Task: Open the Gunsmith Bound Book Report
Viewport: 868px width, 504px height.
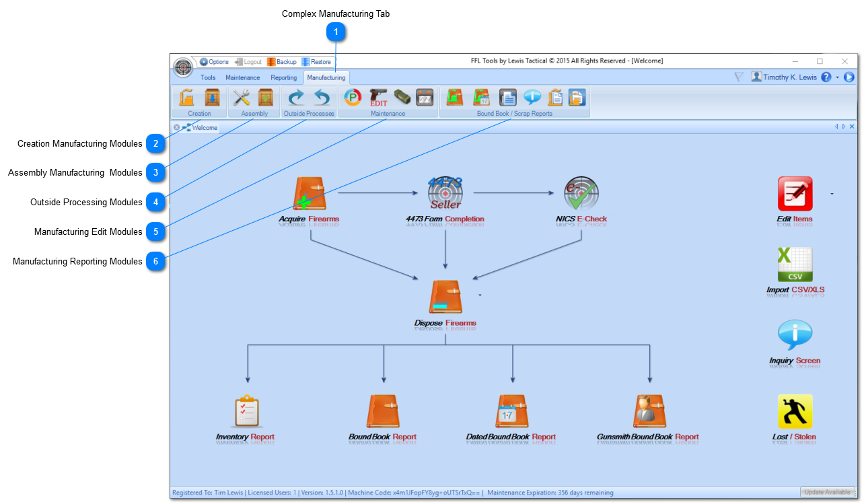Action: 648,418
